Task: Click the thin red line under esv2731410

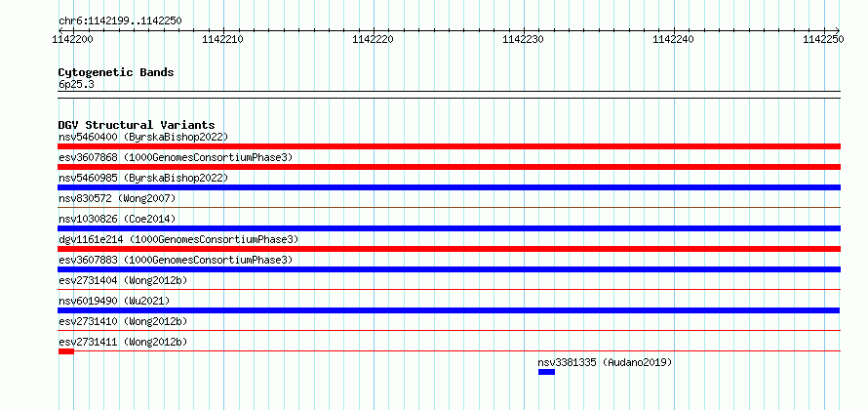Action: point(449,330)
